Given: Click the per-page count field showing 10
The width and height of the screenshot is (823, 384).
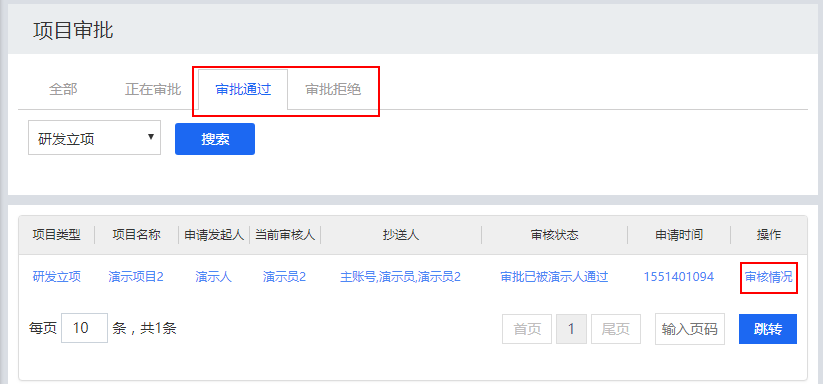Looking at the screenshot, I should coord(85,328).
